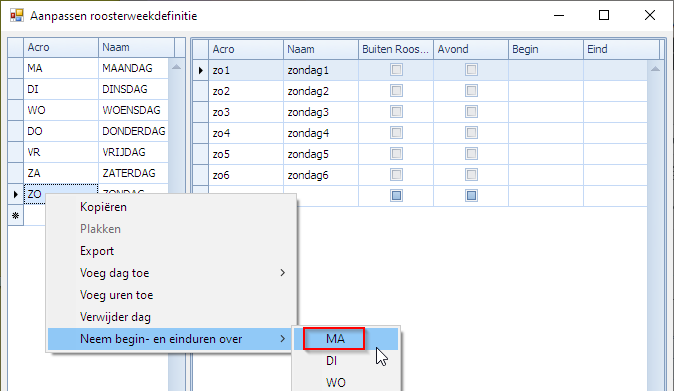Select the zondag2 cell
This screenshot has height=391, width=674.
[321, 91]
